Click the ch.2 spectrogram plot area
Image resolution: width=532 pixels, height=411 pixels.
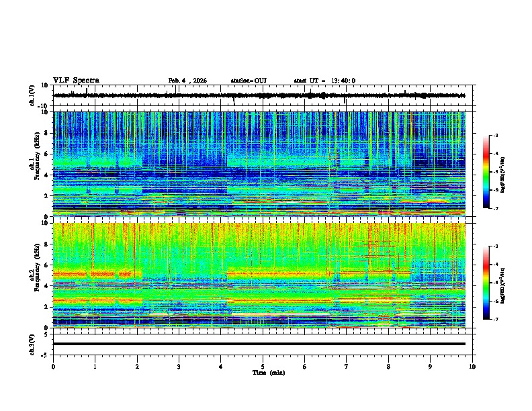[x=259, y=275]
